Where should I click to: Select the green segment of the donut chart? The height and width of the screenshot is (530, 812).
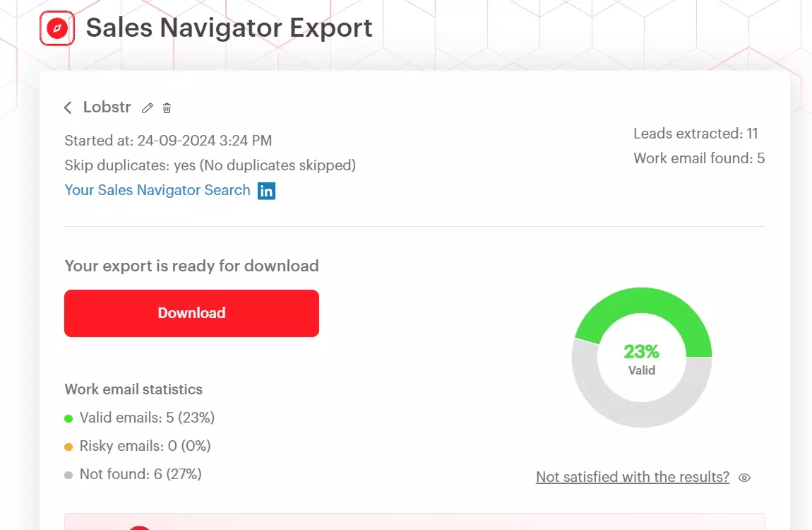(641, 297)
